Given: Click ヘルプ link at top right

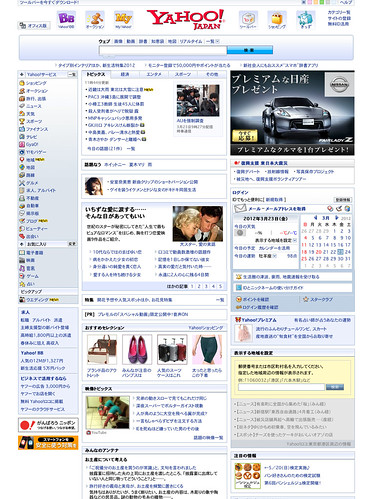Looking at the screenshot, I should [346, 2].
